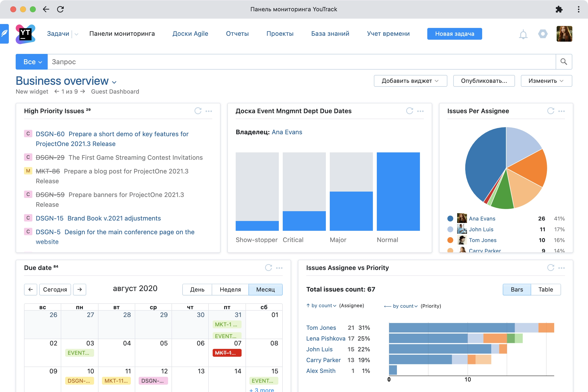Click the options menu icon on Issues Per Assignee
Screen dimensions: 588x392
point(562,111)
